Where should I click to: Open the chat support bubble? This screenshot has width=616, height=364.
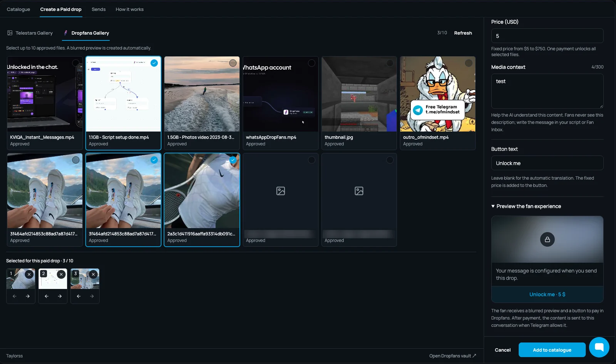tap(599, 347)
